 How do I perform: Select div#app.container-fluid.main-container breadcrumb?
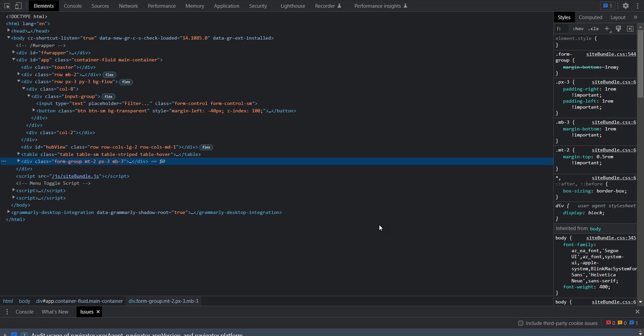79,301
